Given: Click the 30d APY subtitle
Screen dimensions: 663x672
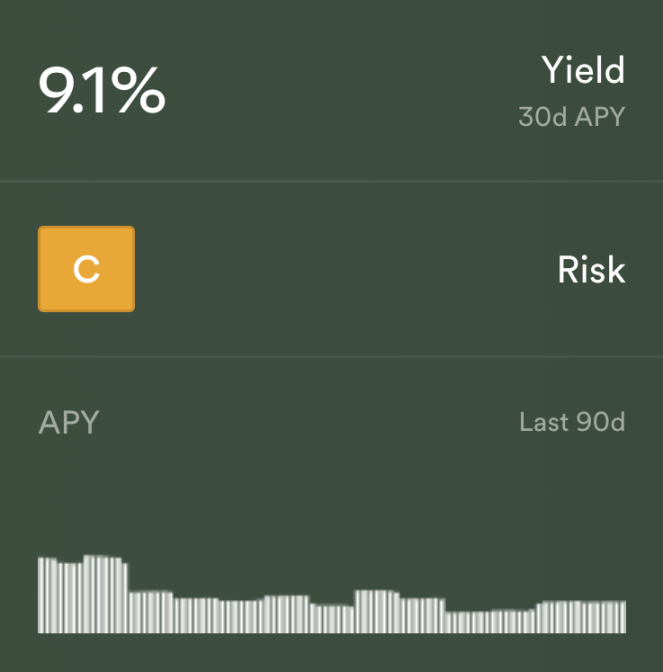Looking at the screenshot, I should 570,117.
